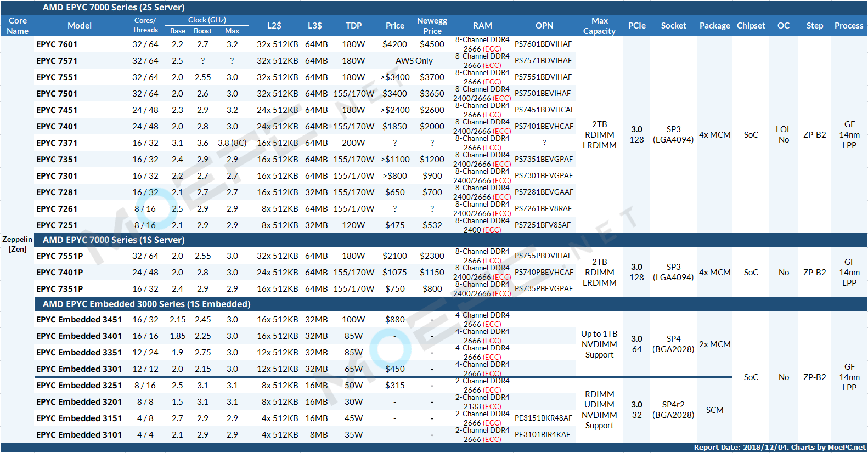Select the $4500 Newegg price cell
Screen dimensions: 868x453
pos(432,44)
